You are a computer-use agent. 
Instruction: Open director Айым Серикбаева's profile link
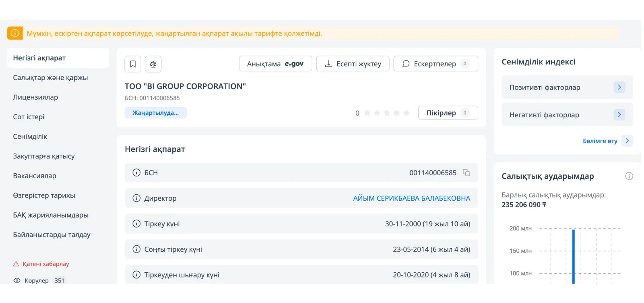pyautogui.click(x=411, y=198)
